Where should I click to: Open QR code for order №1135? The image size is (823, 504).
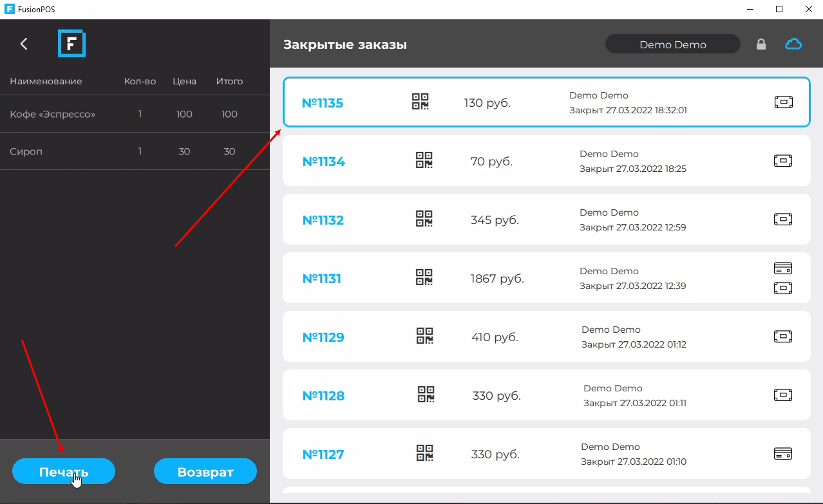pyautogui.click(x=421, y=102)
